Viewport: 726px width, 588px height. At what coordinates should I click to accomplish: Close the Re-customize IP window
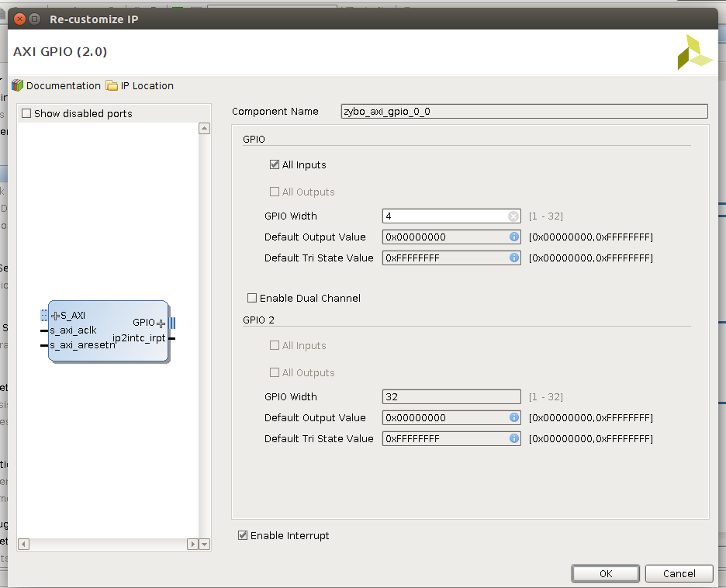[19, 19]
